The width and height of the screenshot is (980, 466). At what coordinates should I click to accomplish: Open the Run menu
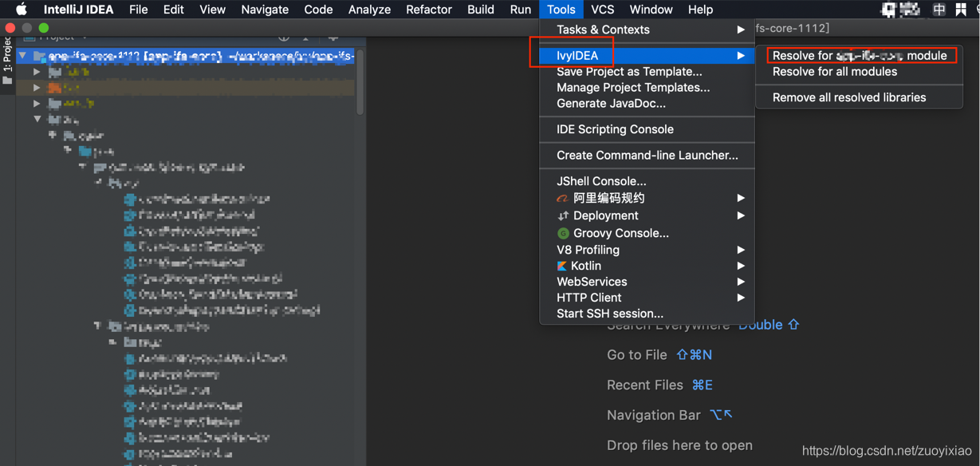521,10
